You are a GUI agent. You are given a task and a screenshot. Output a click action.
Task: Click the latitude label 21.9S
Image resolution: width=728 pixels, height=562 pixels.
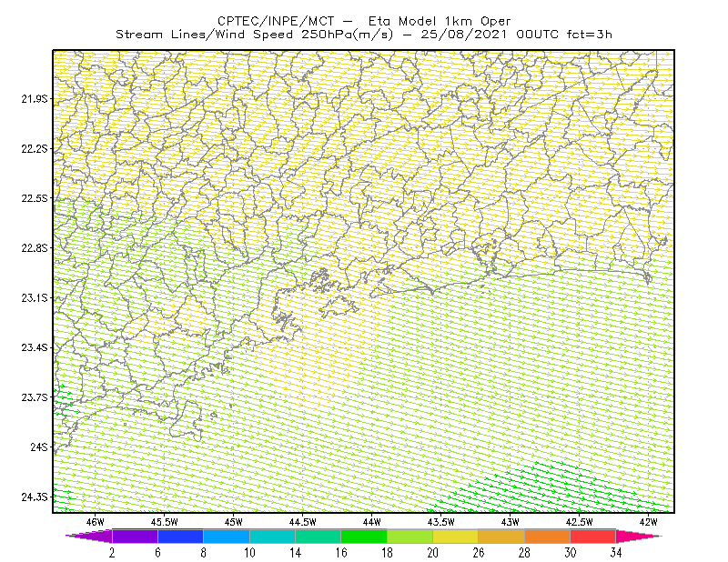point(35,99)
